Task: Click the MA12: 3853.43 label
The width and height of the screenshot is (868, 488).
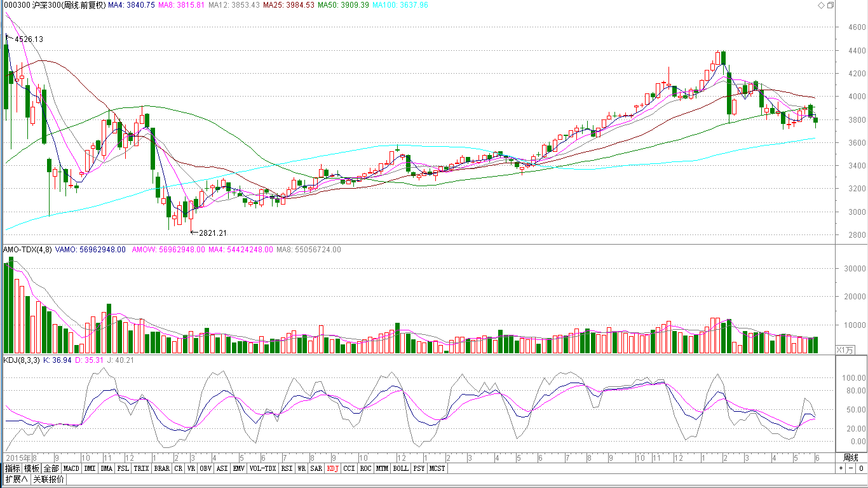Action: 234,5
